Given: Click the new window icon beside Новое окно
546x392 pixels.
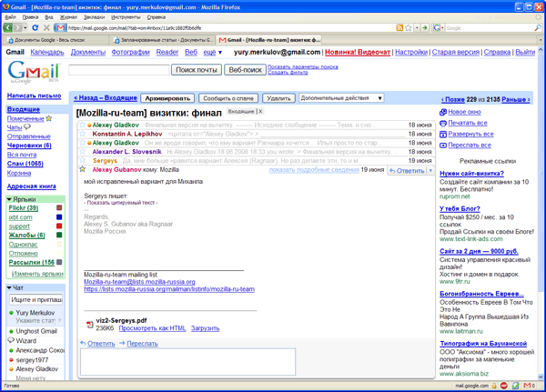Looking at the screenshot, I should [x=443, y=112].
